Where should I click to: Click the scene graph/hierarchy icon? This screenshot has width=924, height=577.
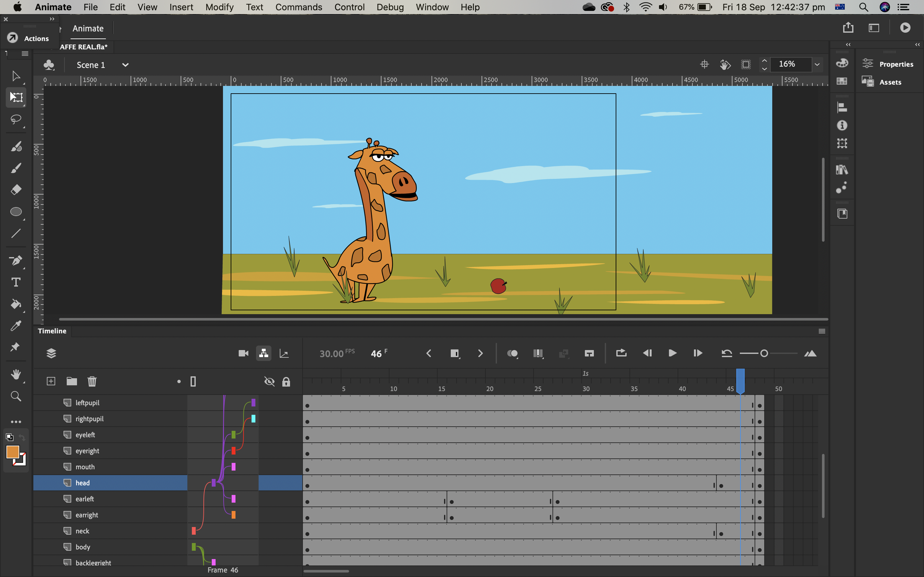click(263, 353)
